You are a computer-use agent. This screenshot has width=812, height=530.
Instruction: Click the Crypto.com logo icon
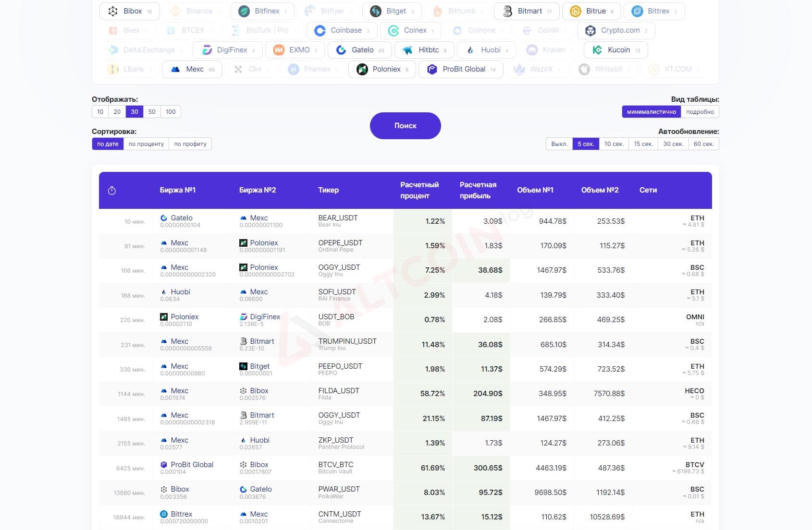[x=591, y=30]
